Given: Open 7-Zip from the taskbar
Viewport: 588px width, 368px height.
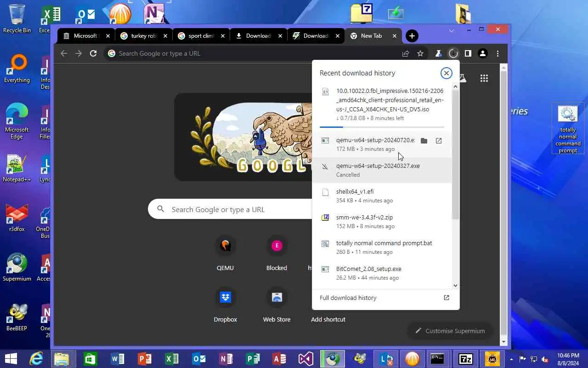Looking at the screenshot, I should tap(465, 359).
